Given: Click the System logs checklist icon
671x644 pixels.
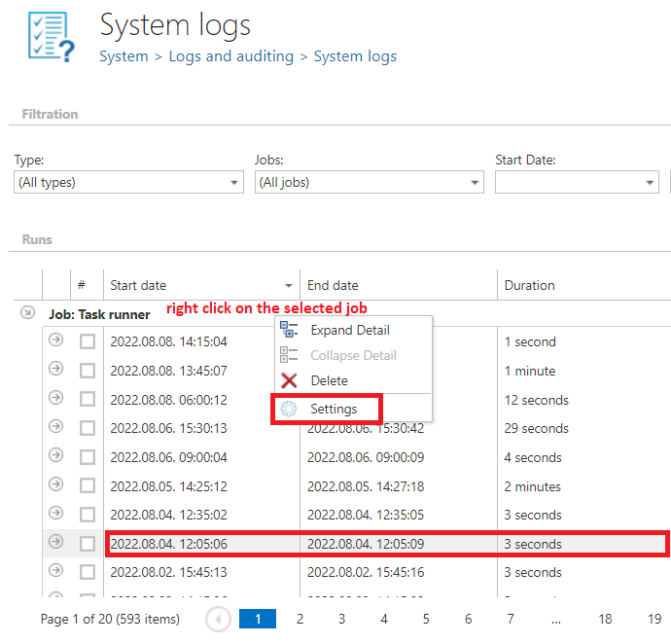Looking at the screenshot, I should tap(50, 37).
